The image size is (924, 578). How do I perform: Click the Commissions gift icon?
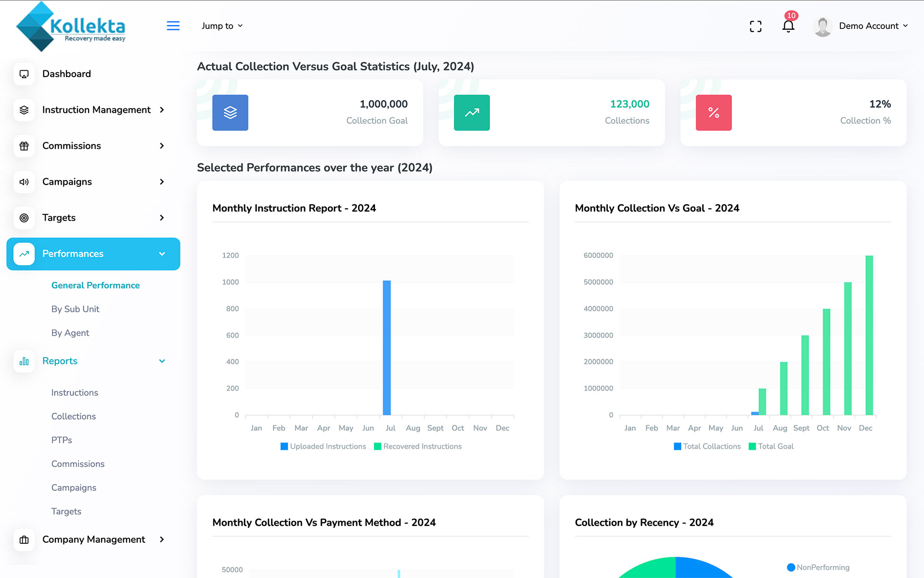pos(24,146)
